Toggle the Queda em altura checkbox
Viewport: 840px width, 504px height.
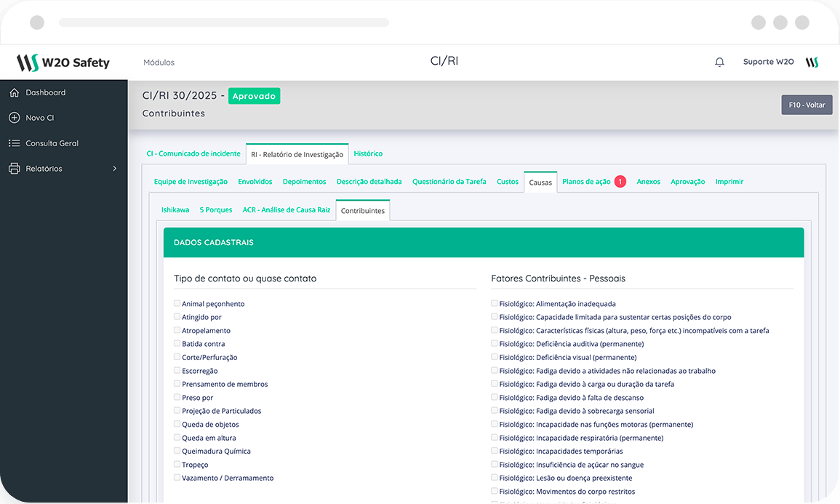177,438
